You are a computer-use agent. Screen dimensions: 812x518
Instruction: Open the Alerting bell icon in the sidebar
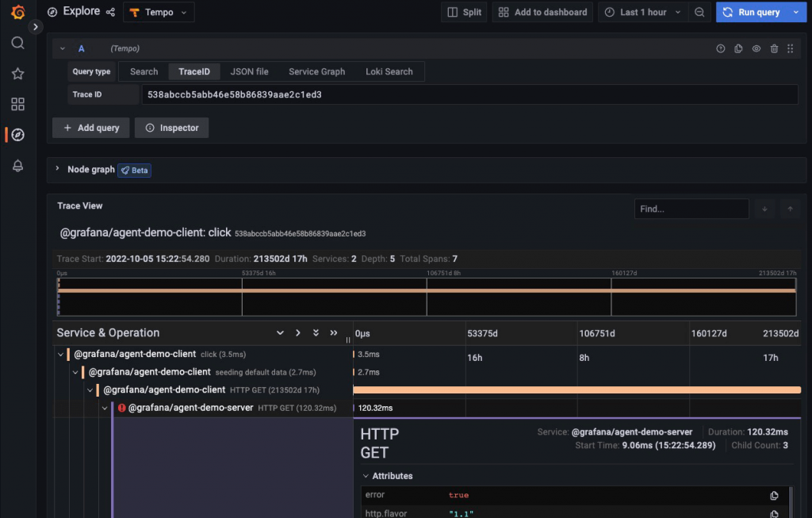pos(17,166)
